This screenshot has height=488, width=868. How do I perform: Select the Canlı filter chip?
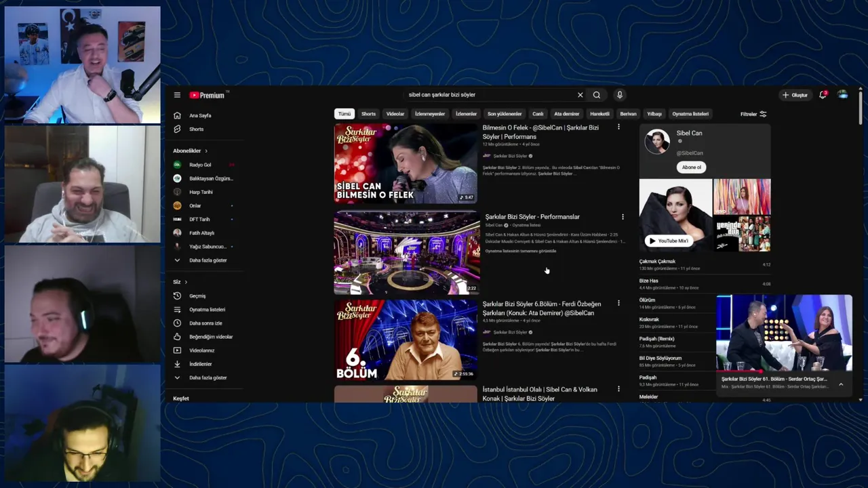pyautogui.click(x=538, y=114)
